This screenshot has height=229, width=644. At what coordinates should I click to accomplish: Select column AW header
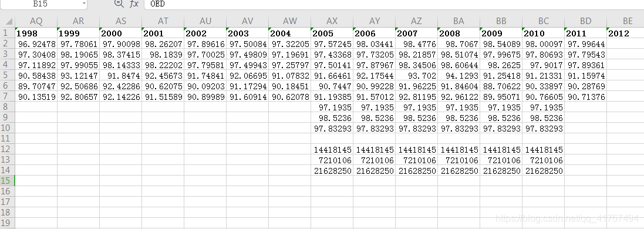click(x=290, y=21)
